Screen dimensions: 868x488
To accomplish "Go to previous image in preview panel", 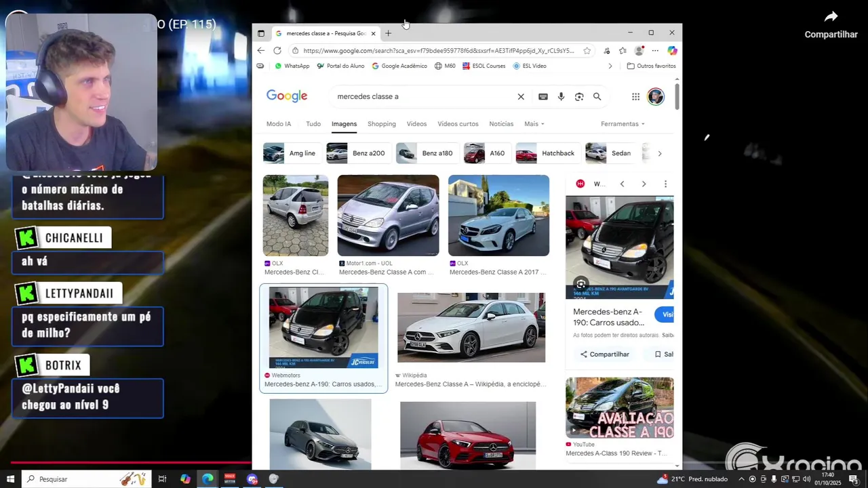I will [x=622, y=184].
